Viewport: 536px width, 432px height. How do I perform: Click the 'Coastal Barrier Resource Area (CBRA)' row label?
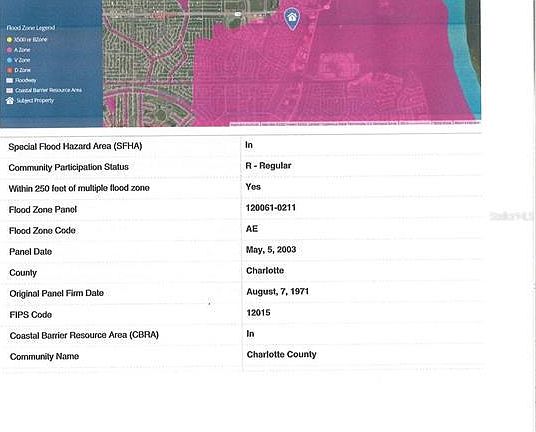click(84, 335)
